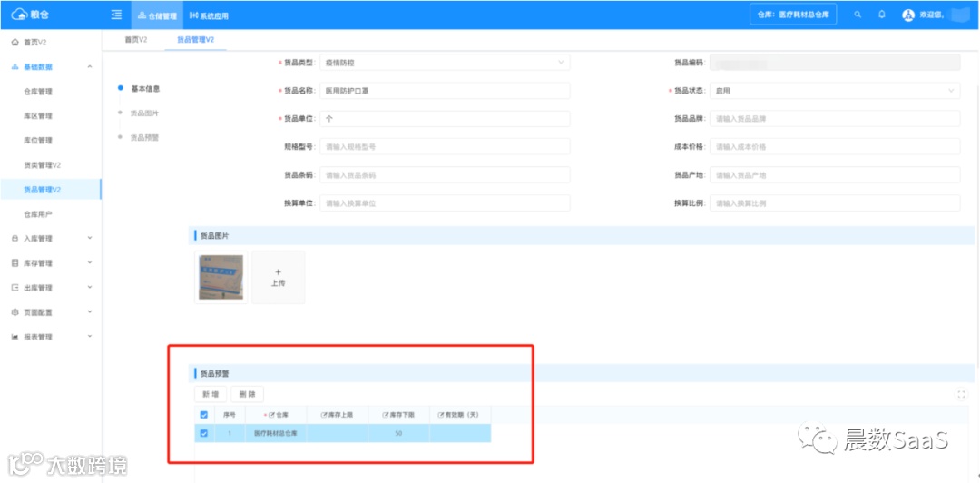Click the 规格型号 input field
980x483 pixels.
pyautogui.click(x=445, y=147)
